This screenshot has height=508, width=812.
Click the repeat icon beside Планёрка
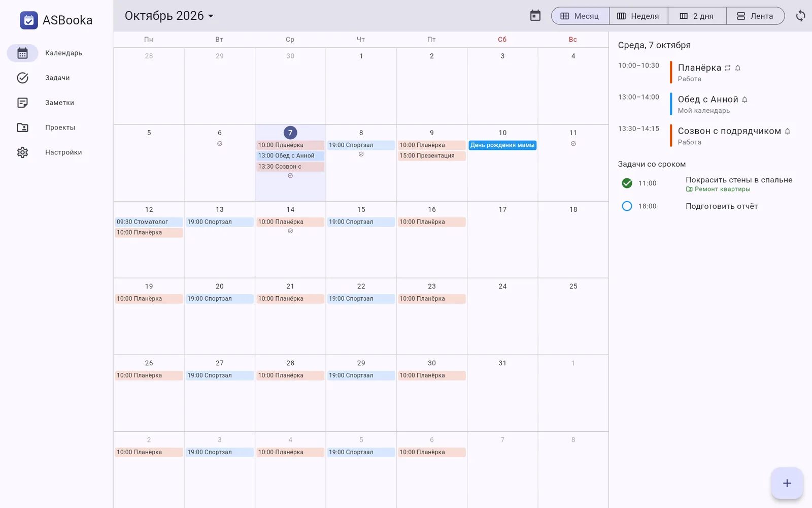tap(728, 68)
